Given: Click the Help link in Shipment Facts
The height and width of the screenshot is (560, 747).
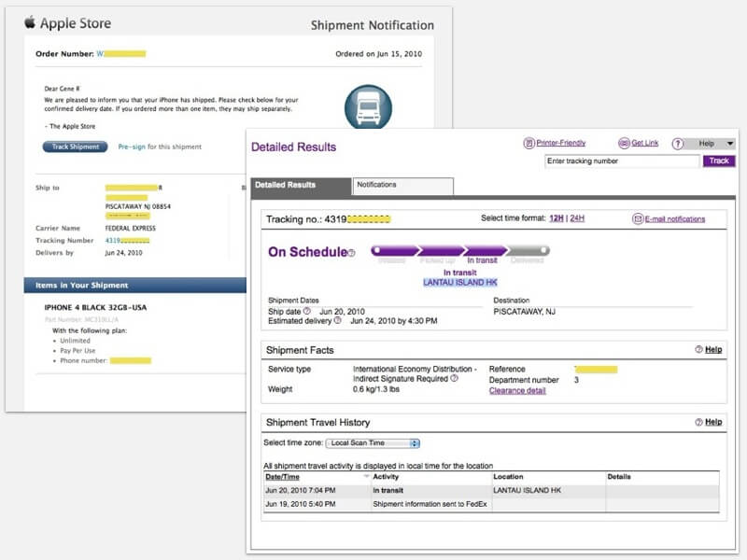Looking at the screenshot, I should point(713,349).
